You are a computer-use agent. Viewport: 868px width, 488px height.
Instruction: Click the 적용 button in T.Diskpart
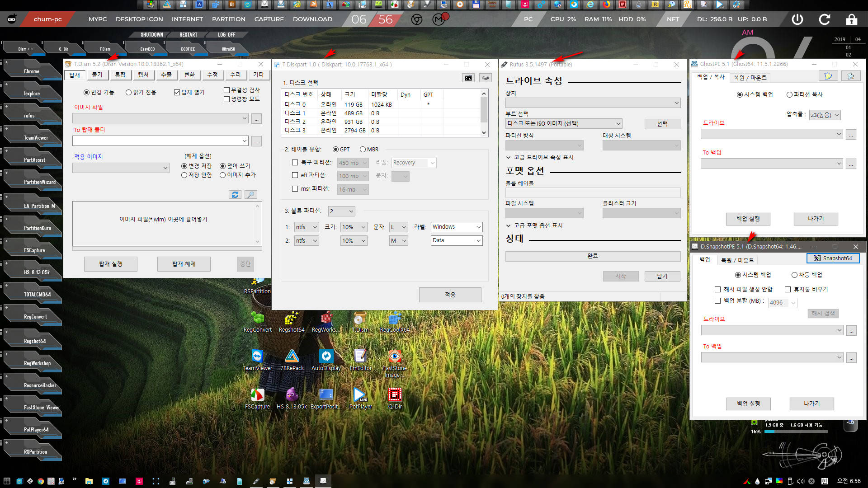450,295
